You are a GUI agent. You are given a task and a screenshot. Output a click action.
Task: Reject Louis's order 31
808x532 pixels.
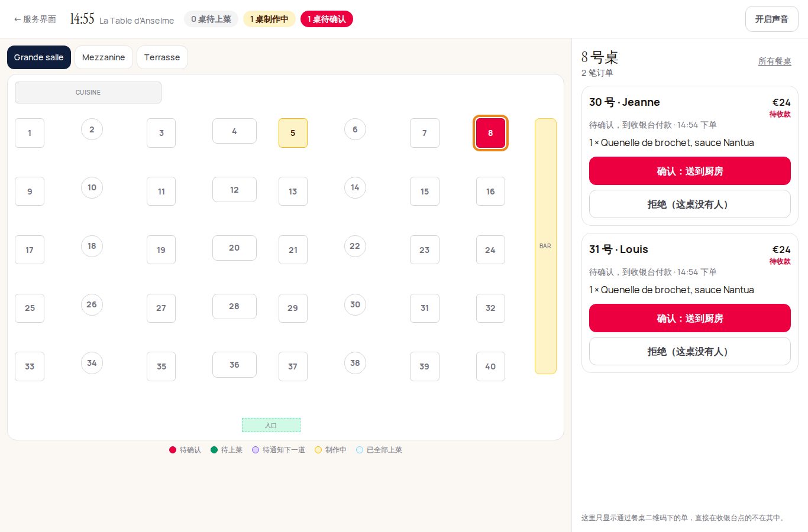[x=690, y=351]
